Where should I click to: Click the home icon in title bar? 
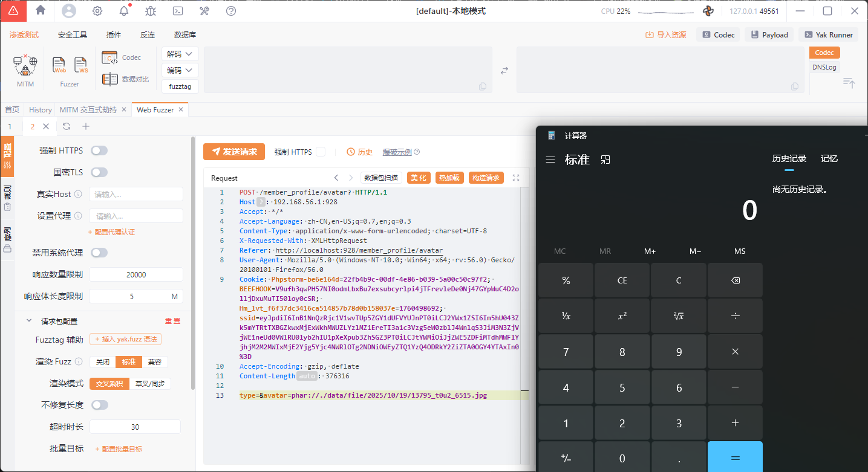41,10
